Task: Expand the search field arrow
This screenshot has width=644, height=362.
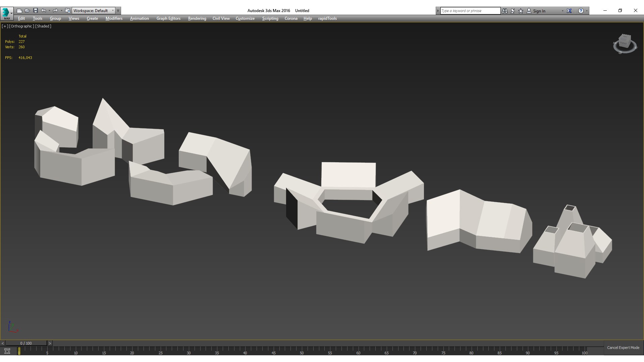Action: point(438,11)
